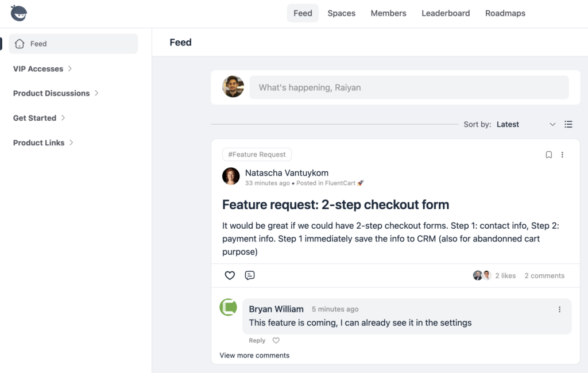
Task: Reply to Bryan William's comment
Action: (x=257, y=340)
